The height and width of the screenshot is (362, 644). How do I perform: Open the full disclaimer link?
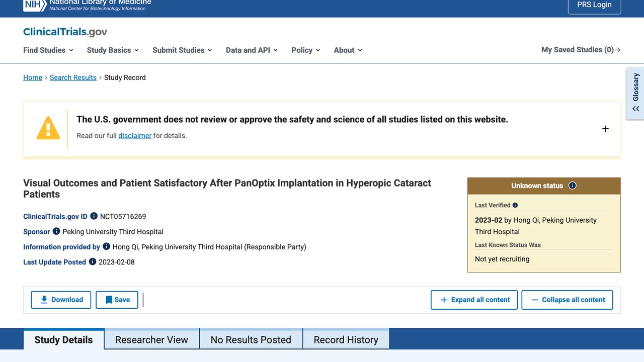pyautogui.click(x=135, y=135)
